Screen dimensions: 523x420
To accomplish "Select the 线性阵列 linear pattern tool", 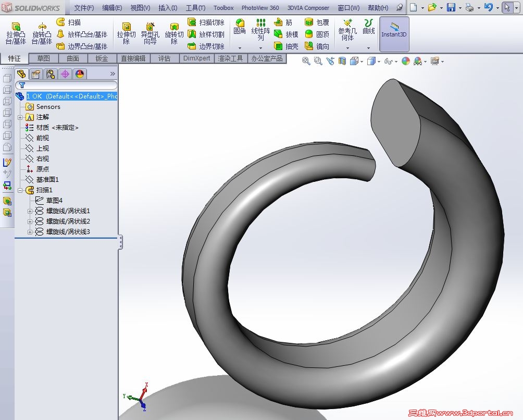I will coord(260,30).
